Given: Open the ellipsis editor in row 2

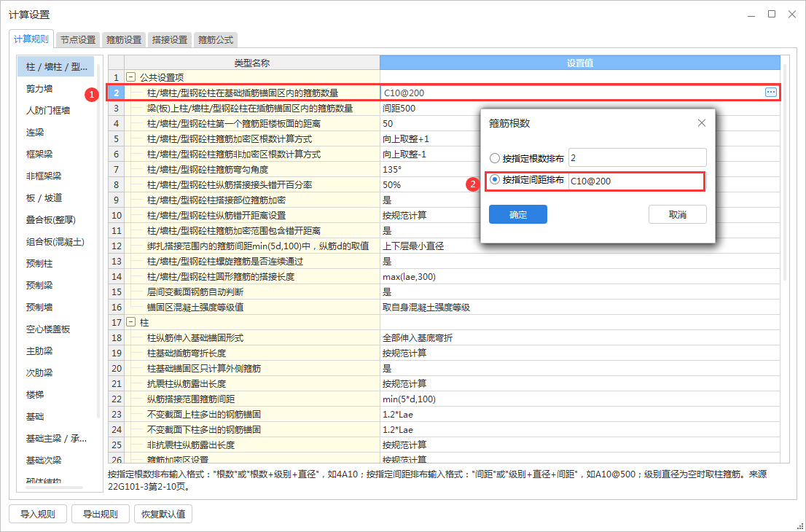Looking at the screenshot, I should coord(770,93).
